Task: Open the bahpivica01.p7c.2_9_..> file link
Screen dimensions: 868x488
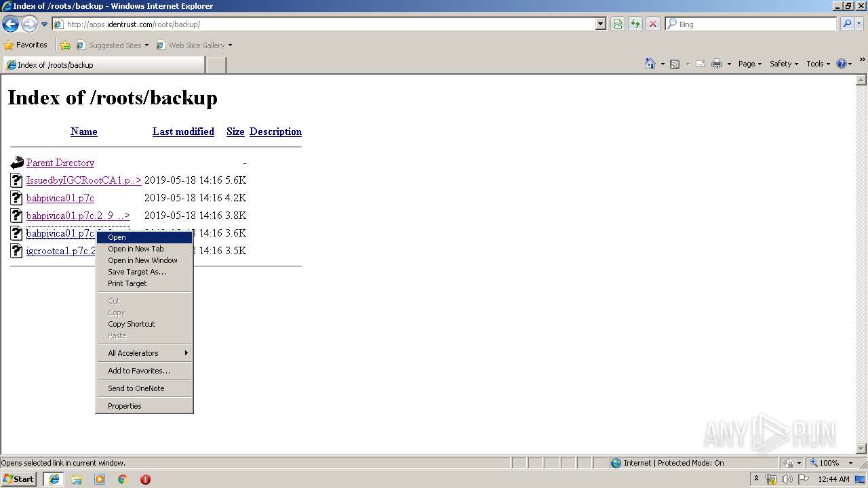Action: [78, 216]
